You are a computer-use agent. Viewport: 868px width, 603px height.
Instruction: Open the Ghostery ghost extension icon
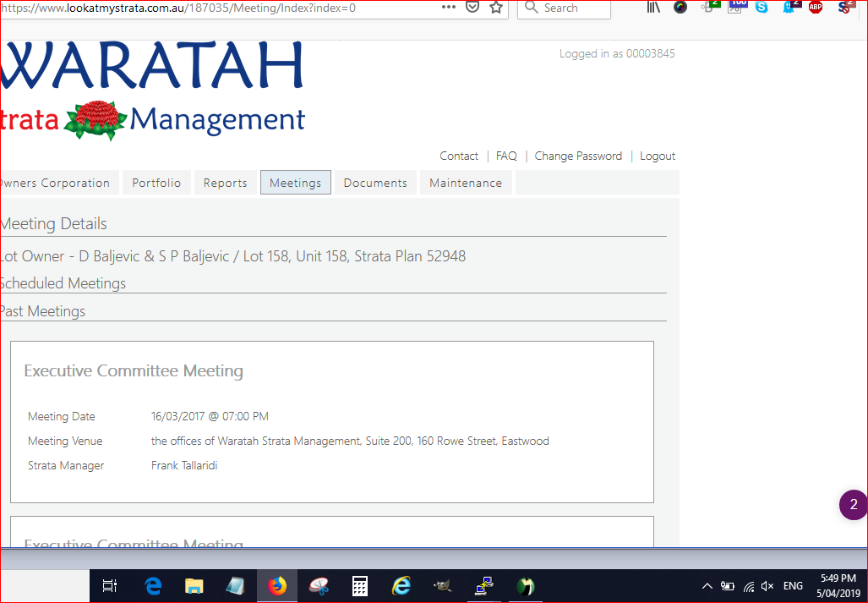tap(789, 8)
